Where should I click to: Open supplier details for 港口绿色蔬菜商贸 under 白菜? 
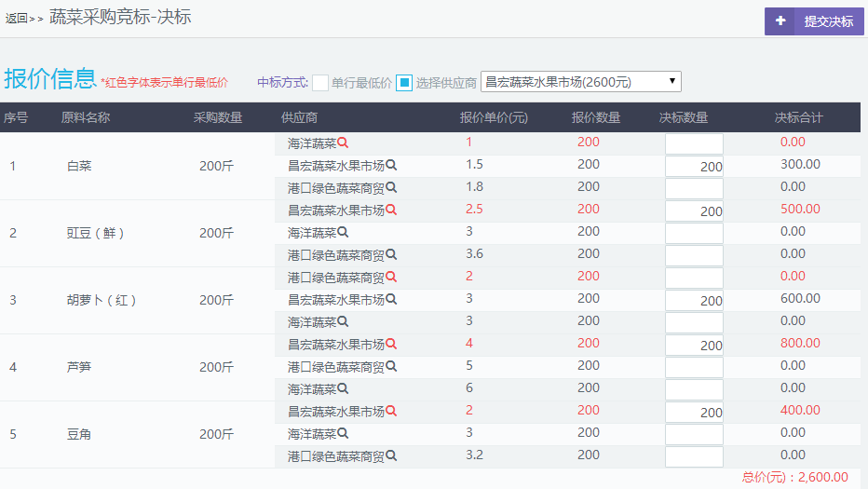click(391, 188)
